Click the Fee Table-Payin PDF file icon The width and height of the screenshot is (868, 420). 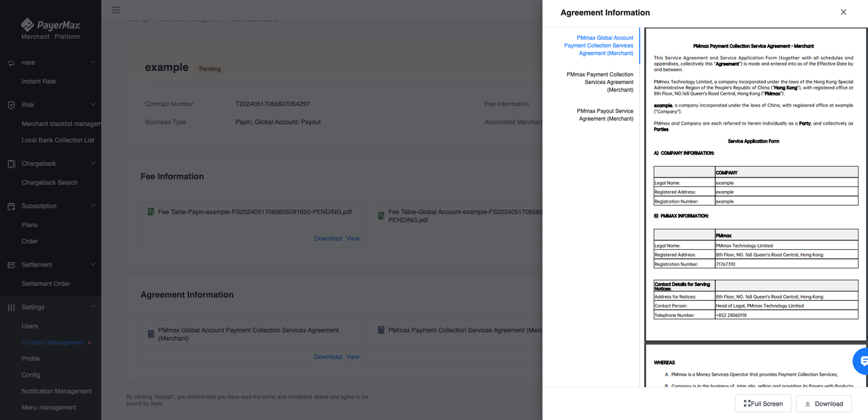[x=151, y=212]
